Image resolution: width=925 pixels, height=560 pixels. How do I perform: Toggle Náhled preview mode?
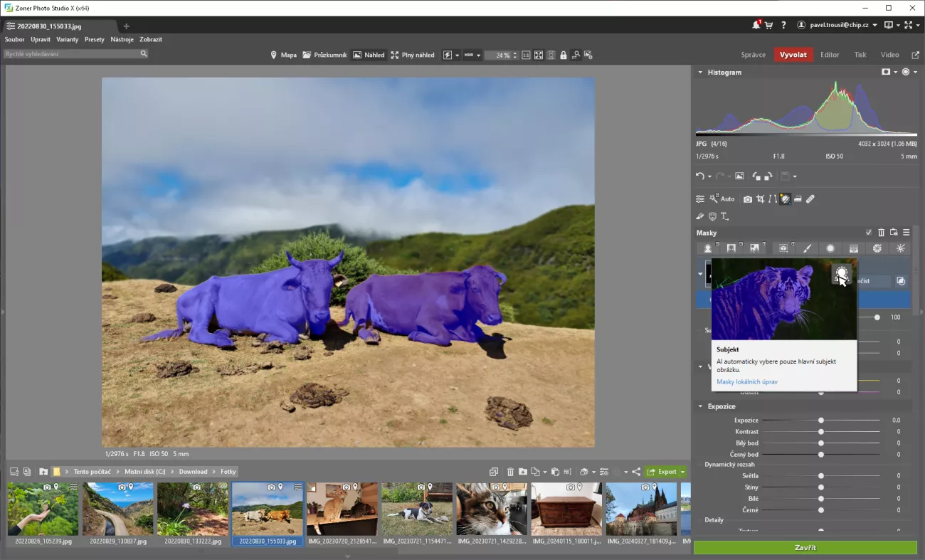pos(369,55)
